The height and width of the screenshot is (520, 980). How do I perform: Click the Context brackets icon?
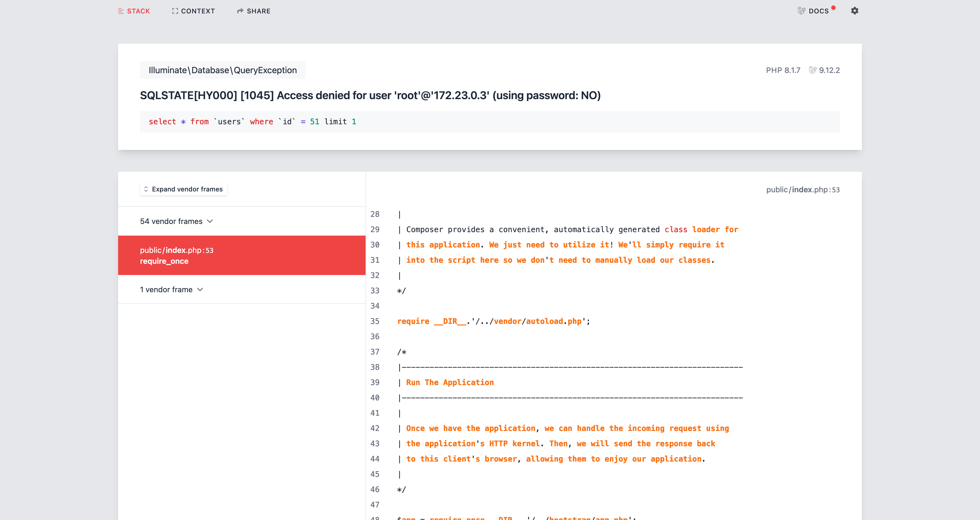[x=175, y=11]
